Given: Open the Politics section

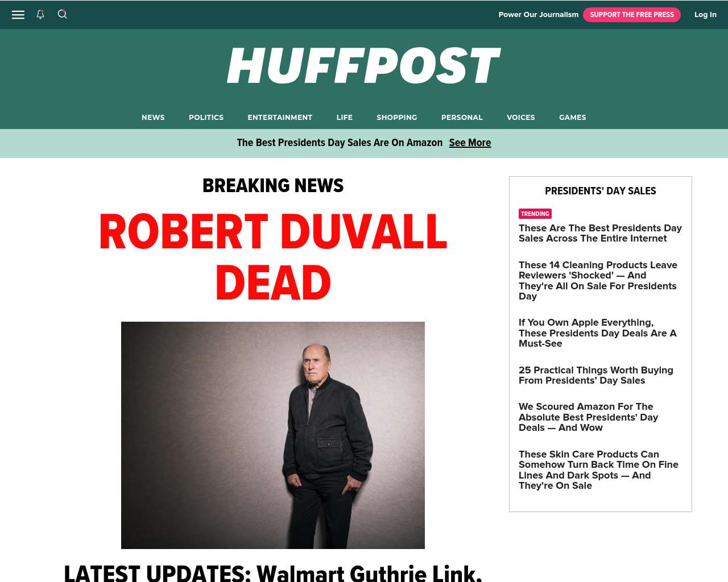Looking at the screenshot, I should pos(206,118).
